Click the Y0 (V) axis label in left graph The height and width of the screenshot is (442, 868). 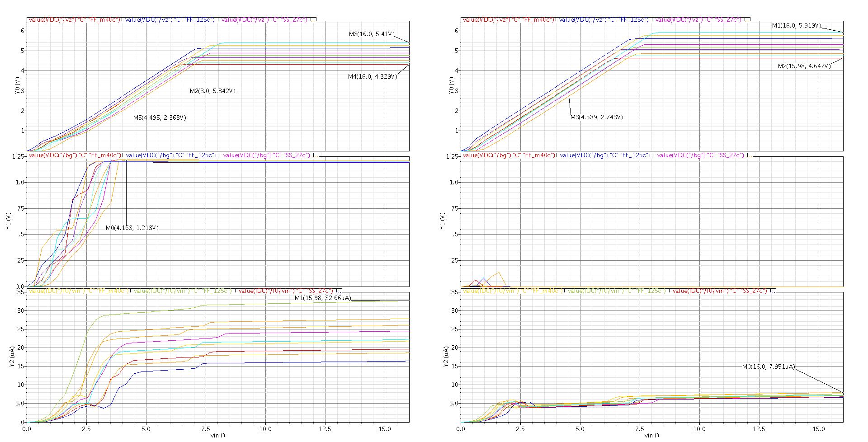coord(17,85)
